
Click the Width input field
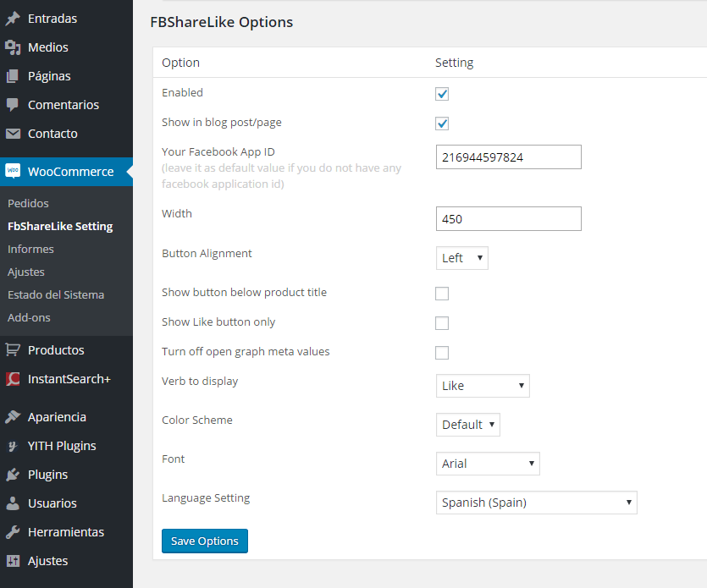509,218
